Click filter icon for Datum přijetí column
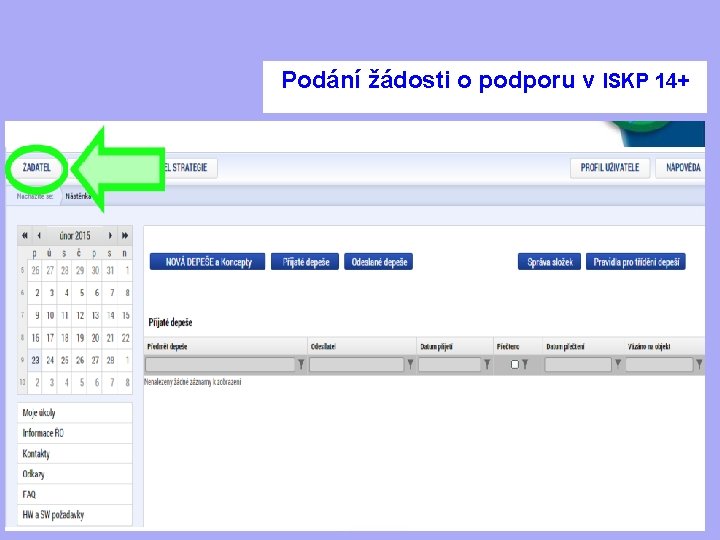The image size is (720, 540). pyautogui.click(x=487, y=365)
